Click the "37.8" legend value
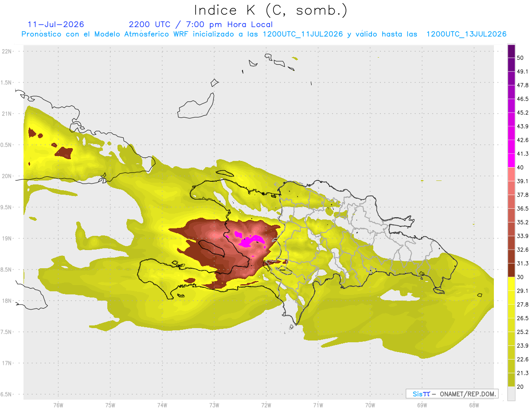Image resolution: width=532 pixels, height=411 pixels. (523, 195)
